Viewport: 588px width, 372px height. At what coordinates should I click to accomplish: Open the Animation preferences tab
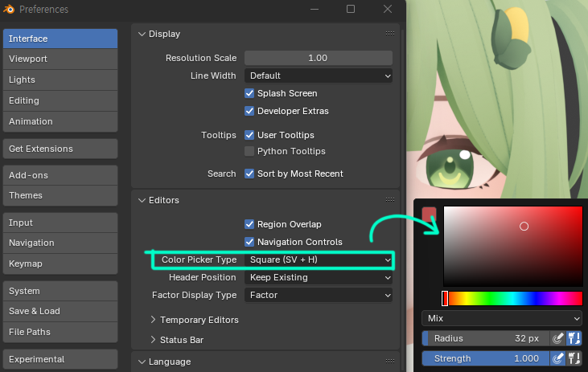click(x=60, y=121)
